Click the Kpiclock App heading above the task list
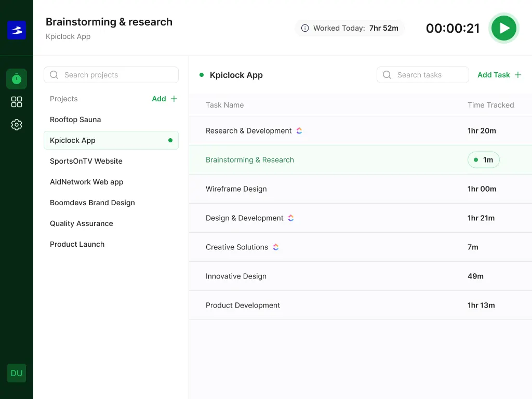Image resolution: width=532 pixels, height=399 pixels. (x=236, y=75)
